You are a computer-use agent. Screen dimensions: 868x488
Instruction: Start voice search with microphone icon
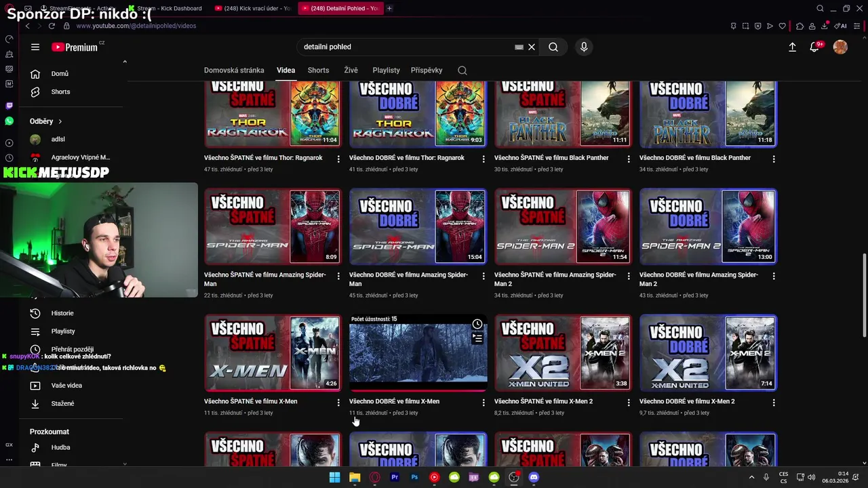click(584, 47)
